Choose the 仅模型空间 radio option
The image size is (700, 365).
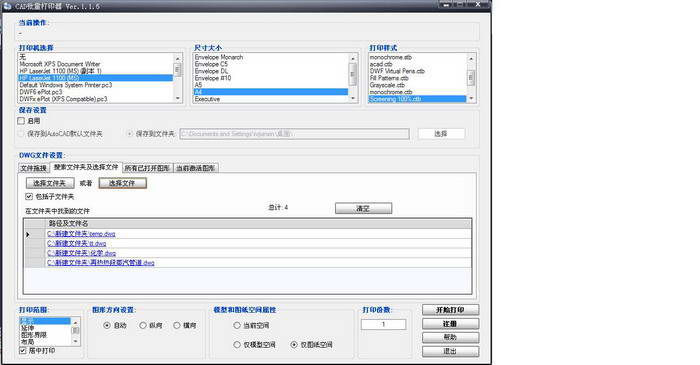click(237, 344)
